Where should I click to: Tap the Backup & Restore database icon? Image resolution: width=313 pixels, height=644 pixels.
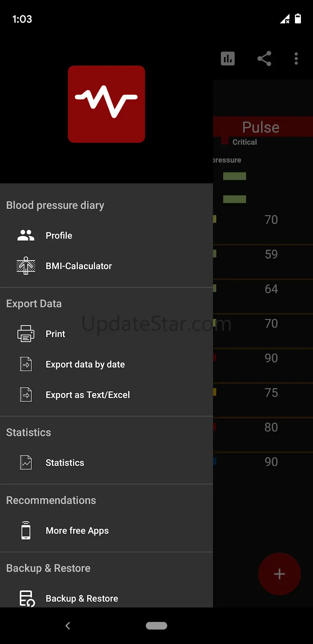[27, 598]
